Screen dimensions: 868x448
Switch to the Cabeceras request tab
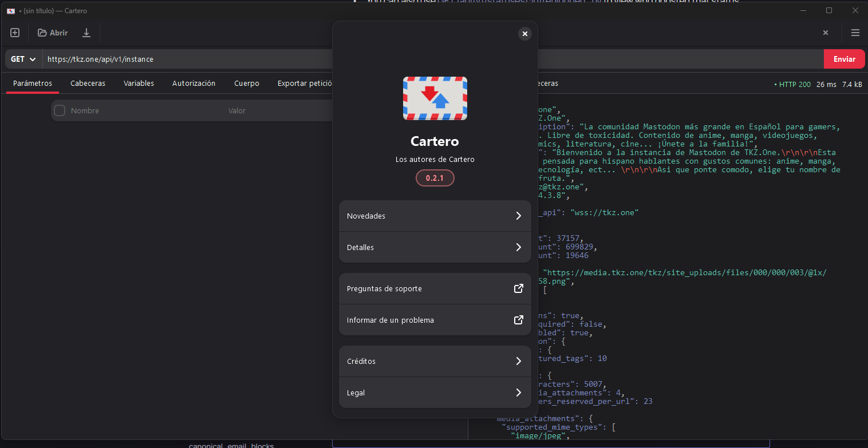click(x=88, y=83)
